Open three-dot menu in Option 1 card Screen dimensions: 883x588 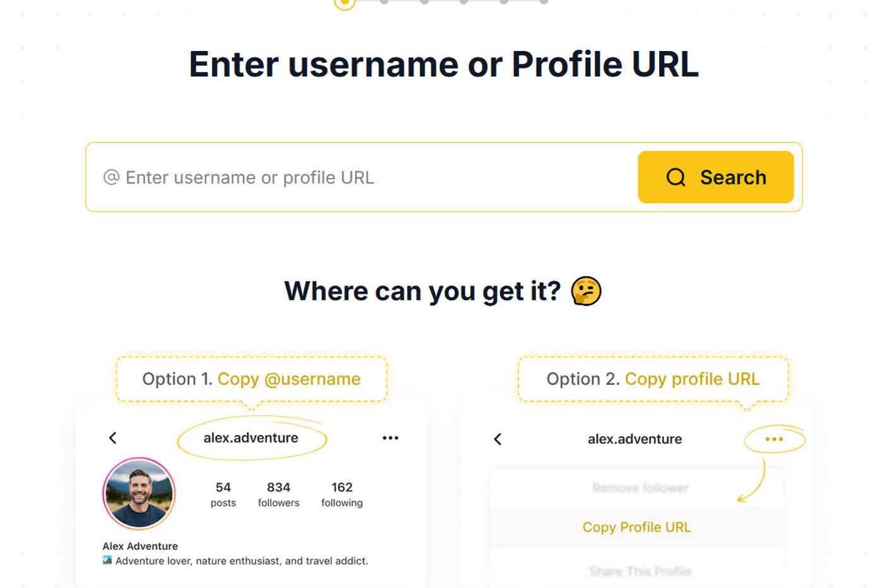click(390, 438)
